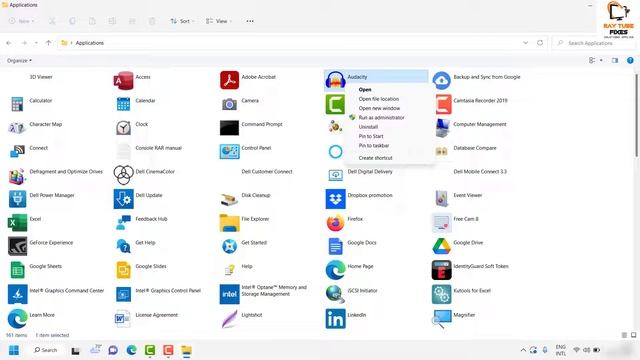Select the Home Page Edge icon
Viewport: 640px width, 360px height.
(336, 270)
